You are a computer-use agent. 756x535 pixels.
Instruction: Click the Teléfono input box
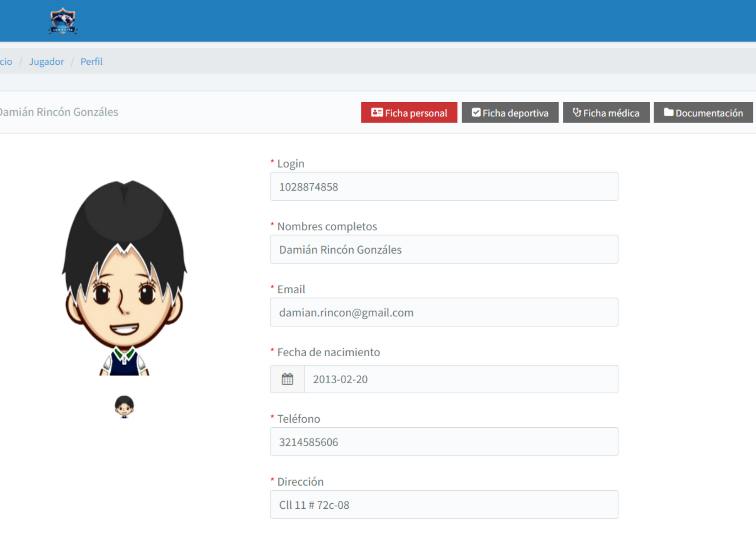coord(444,442)
